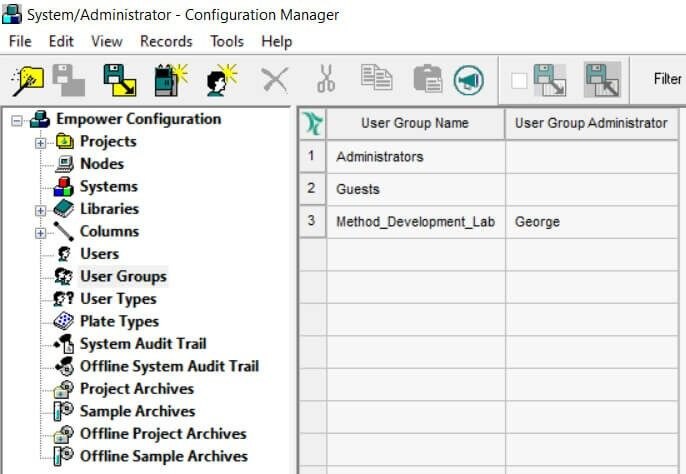Click the Copy documents icon
Image resolution: width=686 pixels, height=474 pixels.
(376, 78)
